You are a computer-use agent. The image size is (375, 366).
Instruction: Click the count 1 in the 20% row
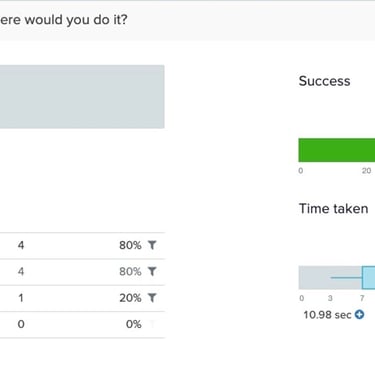(x=21, y=298)
